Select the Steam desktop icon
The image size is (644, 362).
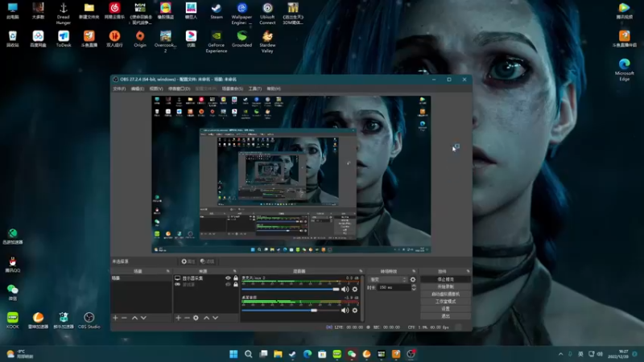(x=217, y=11)
